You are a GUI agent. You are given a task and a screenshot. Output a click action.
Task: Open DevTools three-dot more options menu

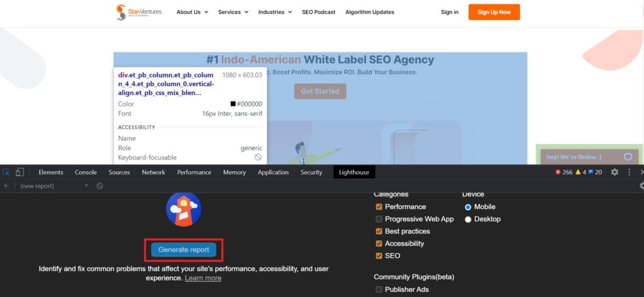coord(629,172)
